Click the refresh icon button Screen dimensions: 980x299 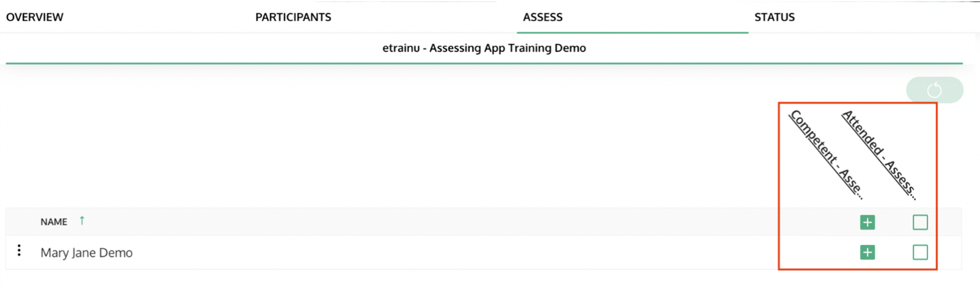(934, 91)
